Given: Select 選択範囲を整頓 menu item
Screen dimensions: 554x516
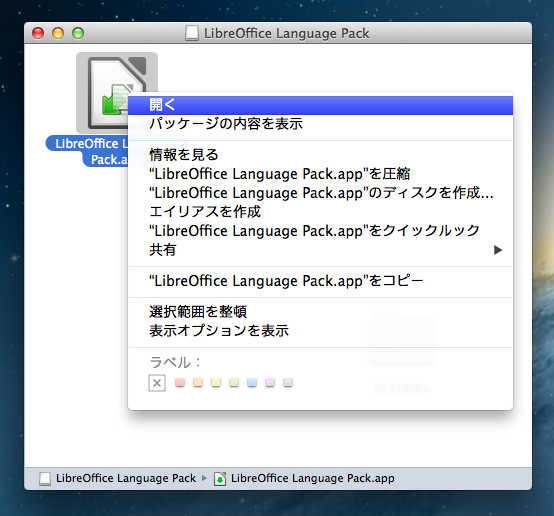Looking at the screenshot, I should click(x=320, y=312).
